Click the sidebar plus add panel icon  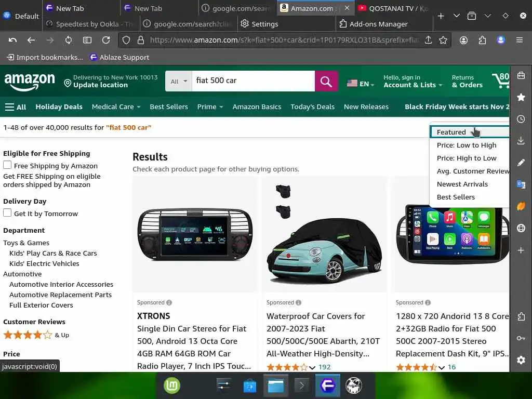pyautogui.click(x=521, y=250)
